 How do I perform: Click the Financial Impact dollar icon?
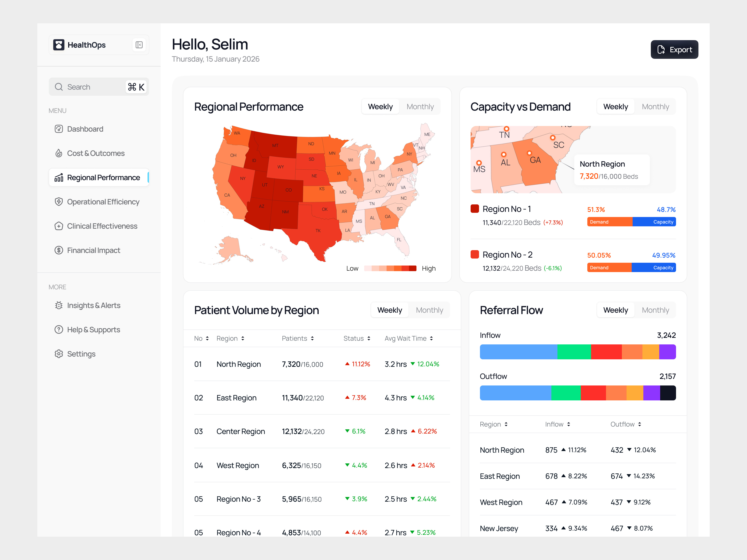tap(59, 250)
